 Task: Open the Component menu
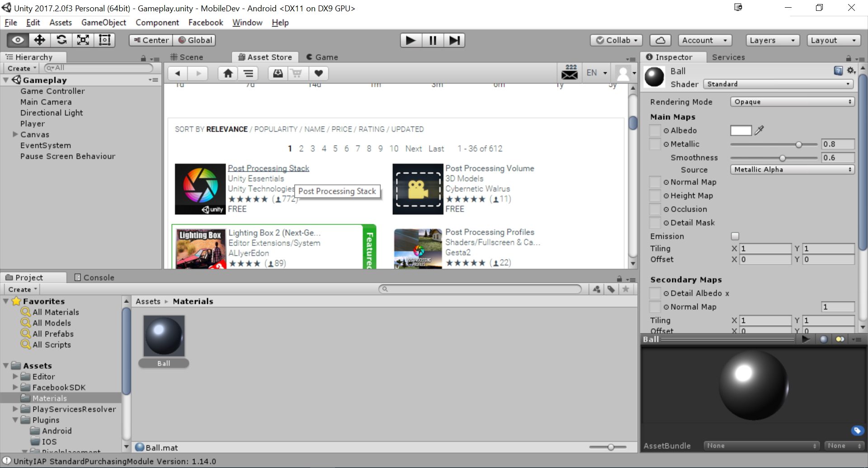coord(157,23)
